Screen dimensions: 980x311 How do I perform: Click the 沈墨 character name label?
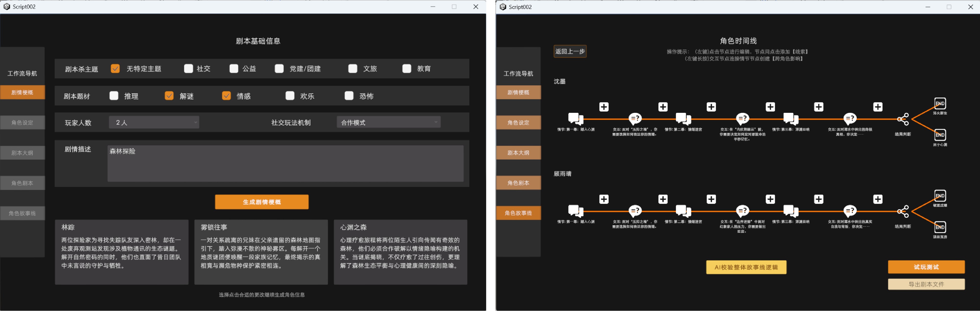click(559, 81)
